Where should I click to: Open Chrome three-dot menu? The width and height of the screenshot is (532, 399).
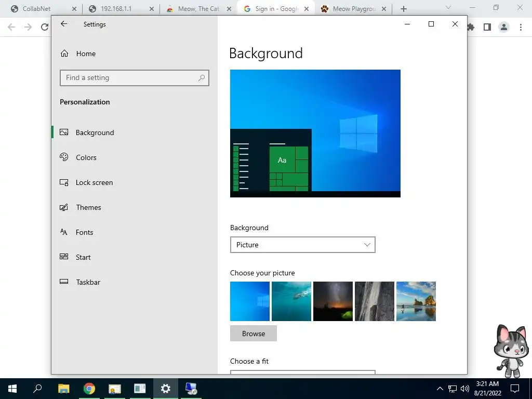coord(521,27)
